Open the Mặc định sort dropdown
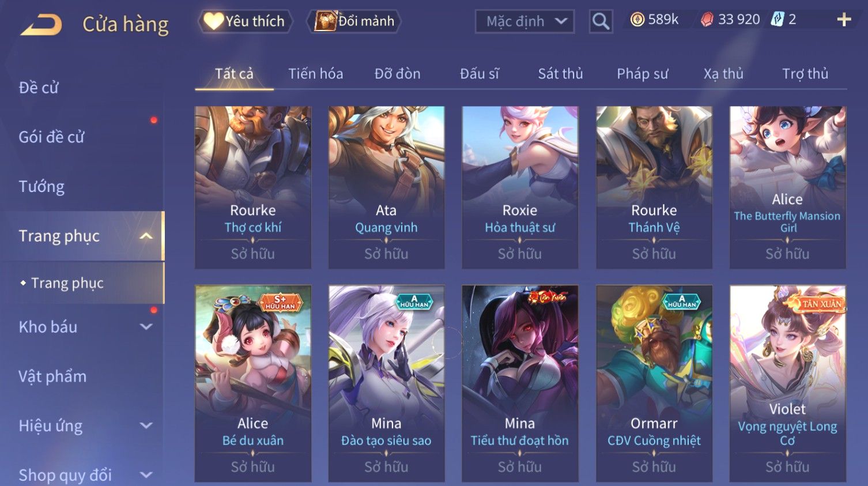The height and width of the screenshot is (486, 868). pos(524,21)
